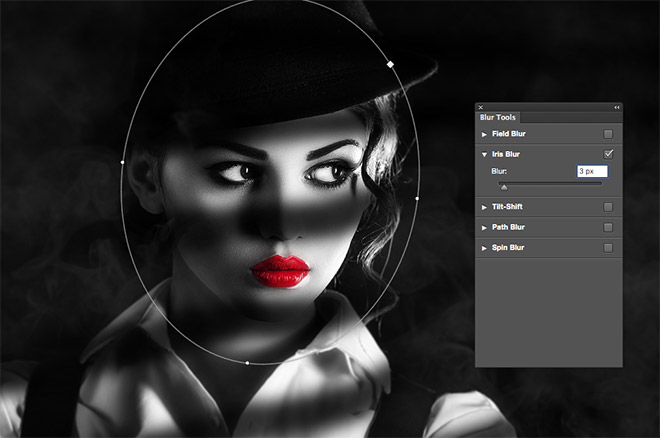Collapse the panel using the double-arrow icon
The height and width of the screenshot is (438, 660).
(616, 107)
